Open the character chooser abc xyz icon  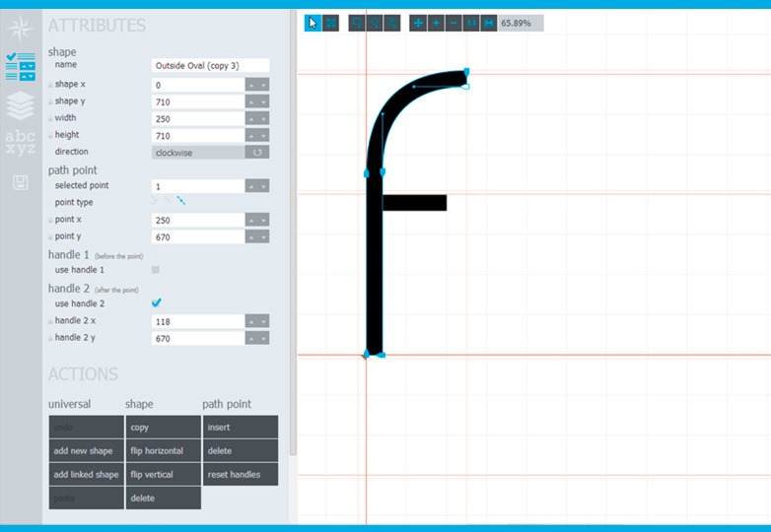coord(20,143)
